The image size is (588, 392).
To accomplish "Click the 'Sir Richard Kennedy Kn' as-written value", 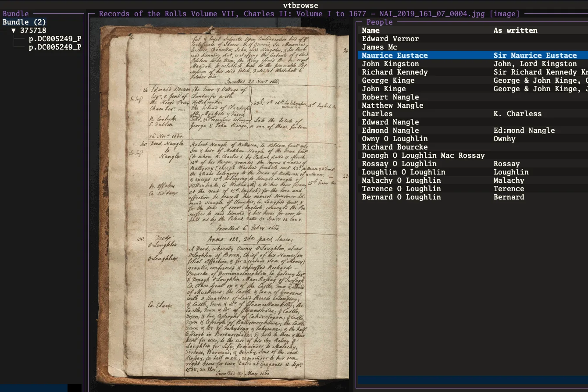I will (541, 72).
